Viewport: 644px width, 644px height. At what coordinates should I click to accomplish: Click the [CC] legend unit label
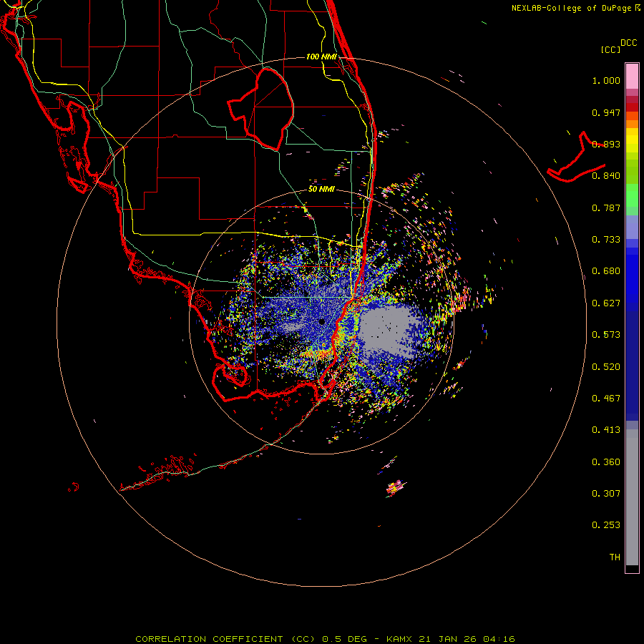click(x=610, y=49)
